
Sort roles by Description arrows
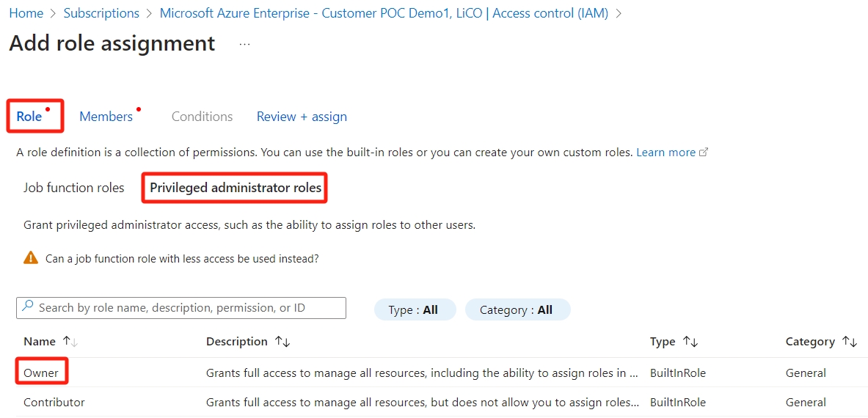coord(282,342)
